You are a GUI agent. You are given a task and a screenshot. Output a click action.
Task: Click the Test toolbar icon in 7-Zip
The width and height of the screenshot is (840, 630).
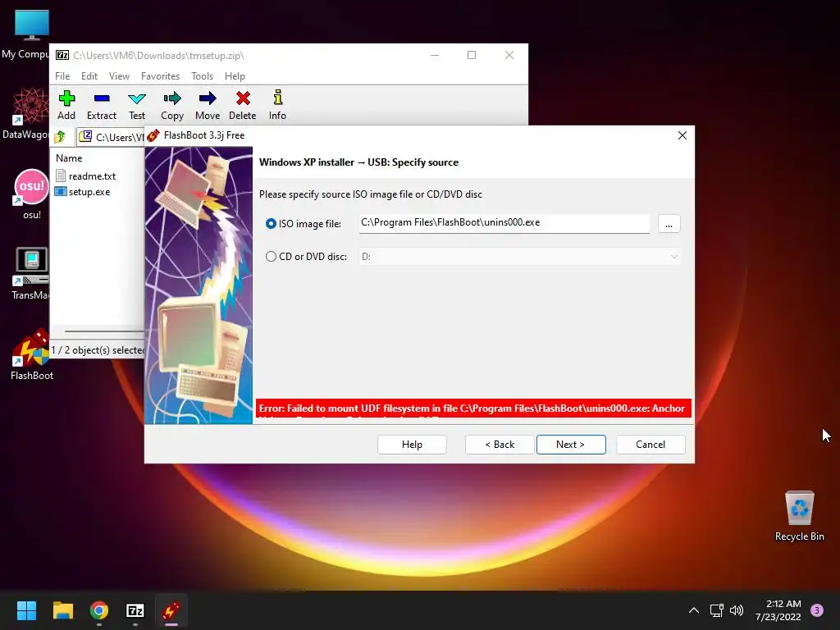pos(137,105)
